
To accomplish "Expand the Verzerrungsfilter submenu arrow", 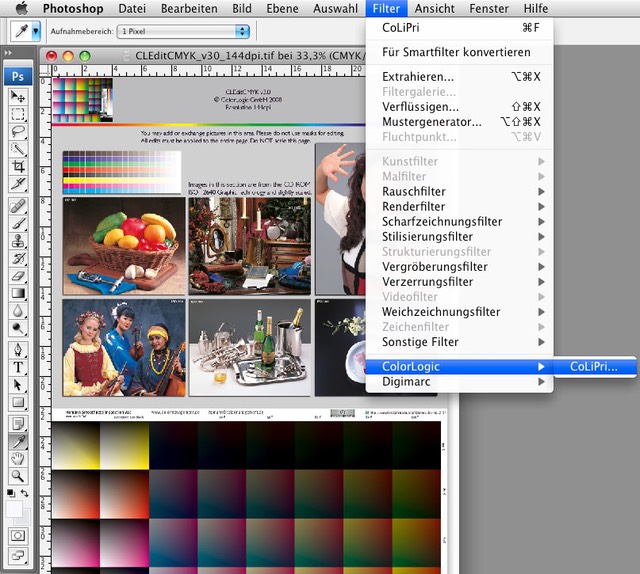I will [541, 282].
